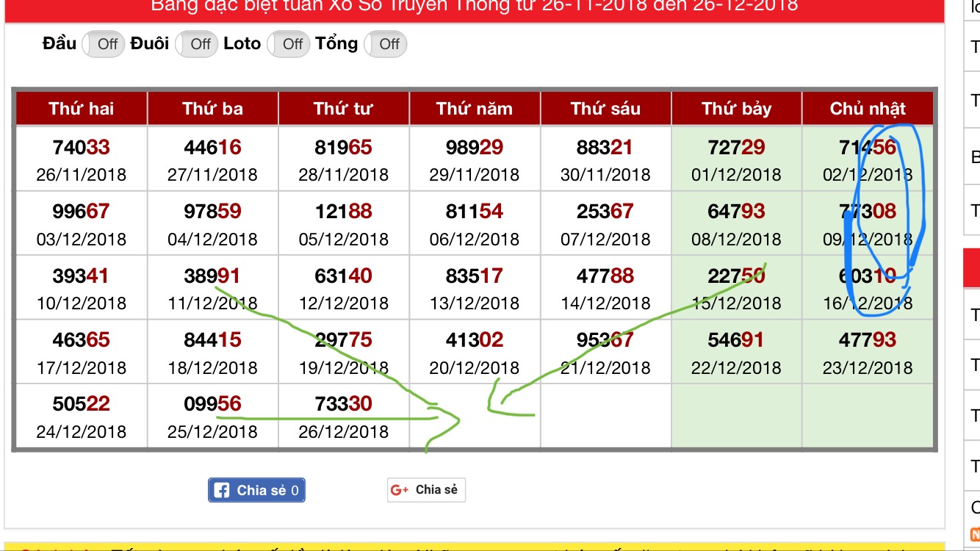
Task: Switch on the Tổng toggle
Action: coord(384,44)
